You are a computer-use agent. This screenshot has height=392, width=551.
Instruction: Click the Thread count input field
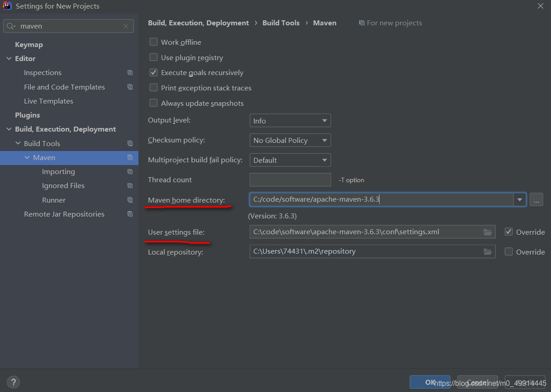290,179
